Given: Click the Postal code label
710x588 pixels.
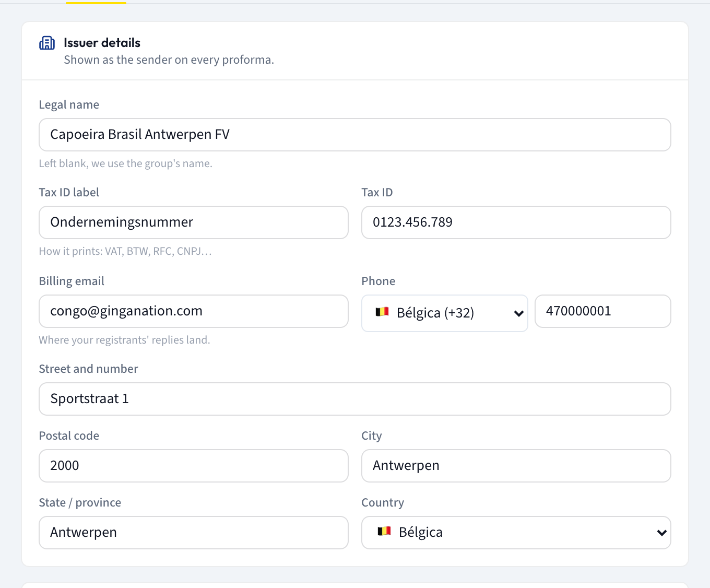Looking at the screenshot, I should [69, 436].
